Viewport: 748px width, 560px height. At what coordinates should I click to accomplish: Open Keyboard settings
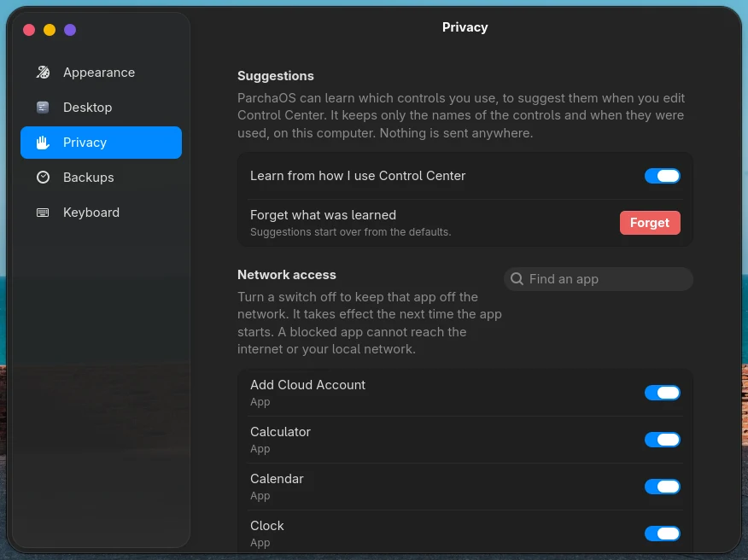tap(101, 213)
